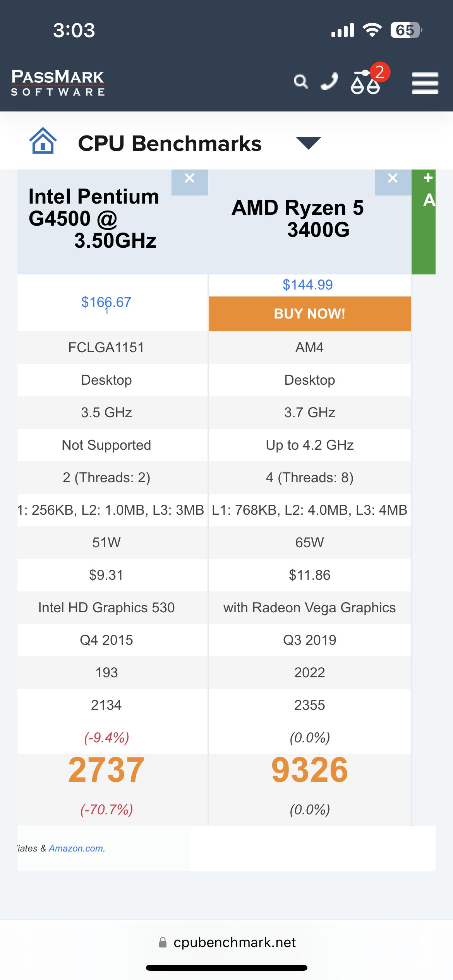Tap the AMD Ryzen 5 3400G title
This screenshot has width=453, height=980.
pos(297,219)
